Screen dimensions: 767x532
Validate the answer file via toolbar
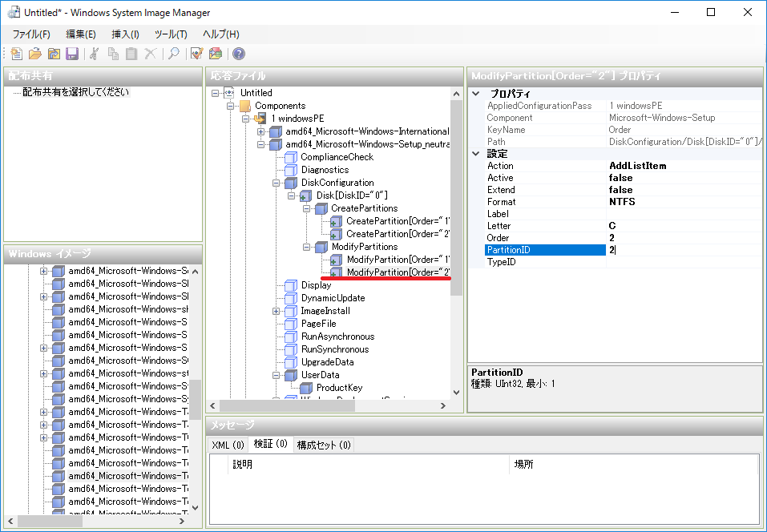[196, 54]
